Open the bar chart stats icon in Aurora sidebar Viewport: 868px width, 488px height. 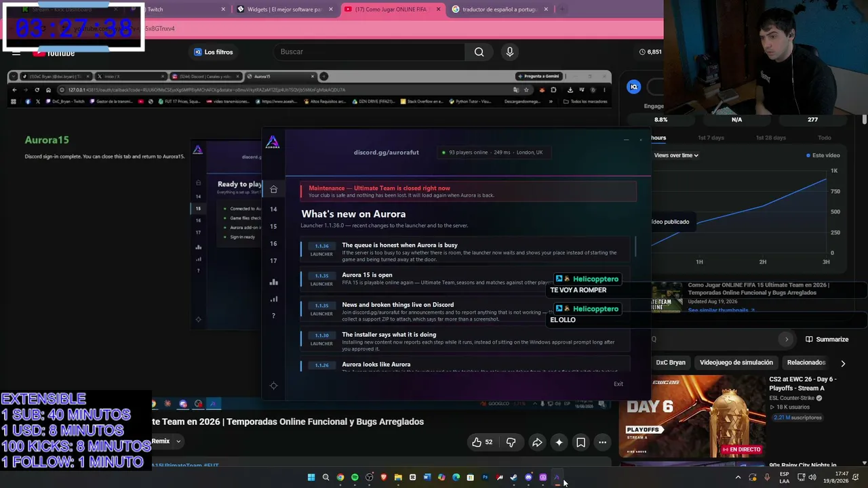273,282
